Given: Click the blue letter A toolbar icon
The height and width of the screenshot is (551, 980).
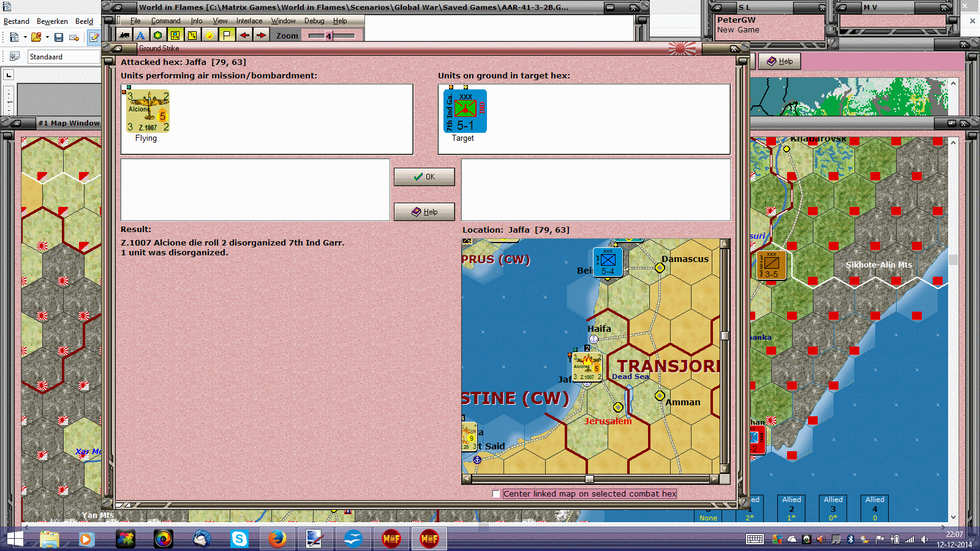Looking at the screenshot, I should pyautogui.click(x=141, y=36).
